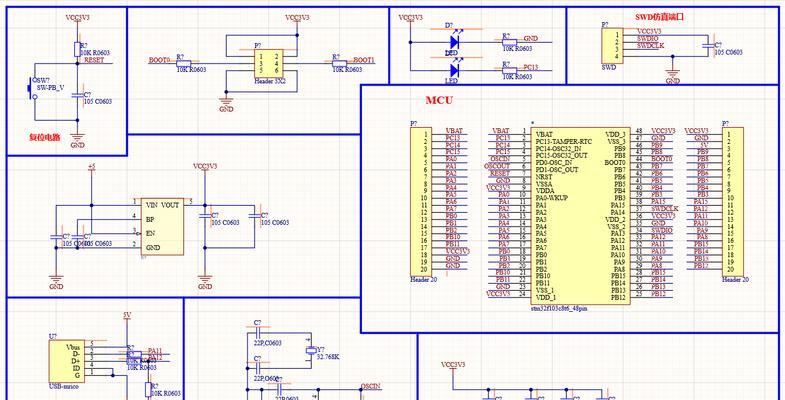
Task: Click the EN pin label on regulator
Action: coord(150,233)
